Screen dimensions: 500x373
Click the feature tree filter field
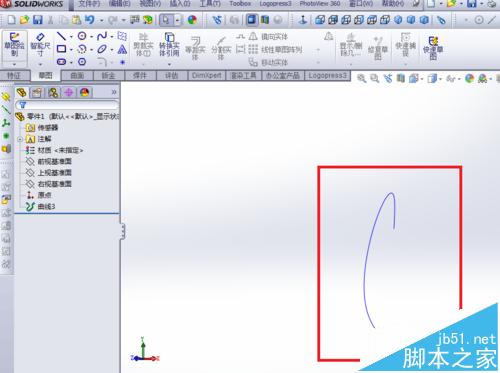click(x=67, y=105)
